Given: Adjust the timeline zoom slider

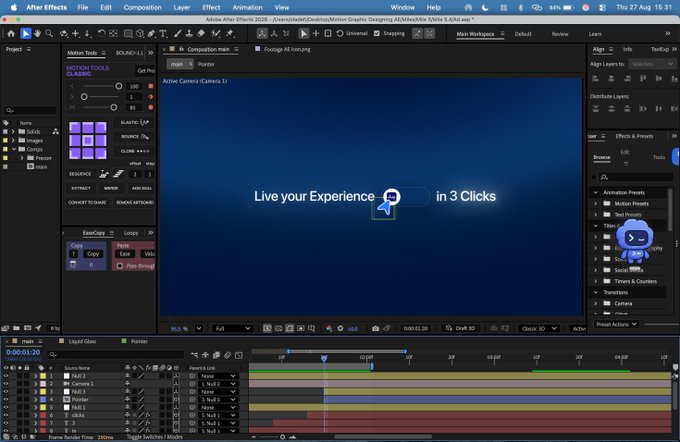Looking at the screenshot, I should pos(282,437).
